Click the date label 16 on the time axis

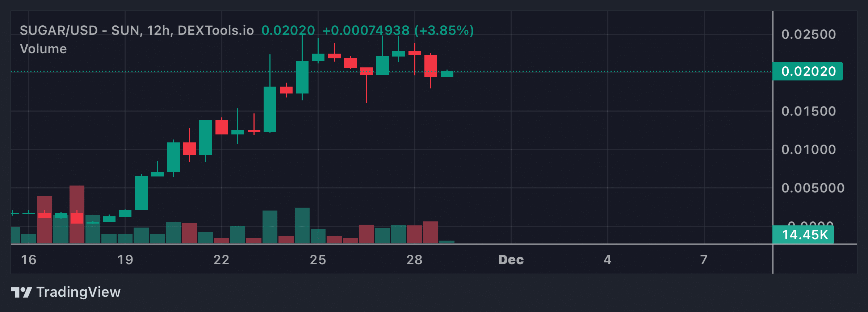29,260
